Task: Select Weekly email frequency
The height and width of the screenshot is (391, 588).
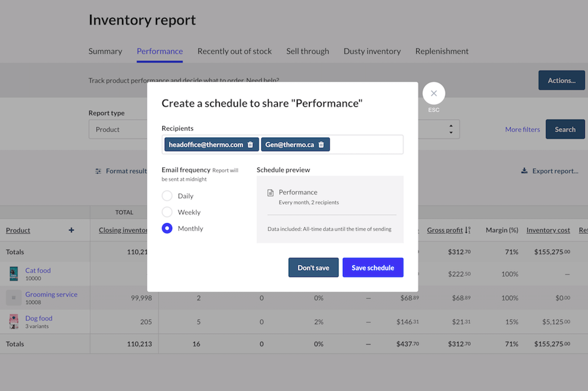Action: point(167,212)
